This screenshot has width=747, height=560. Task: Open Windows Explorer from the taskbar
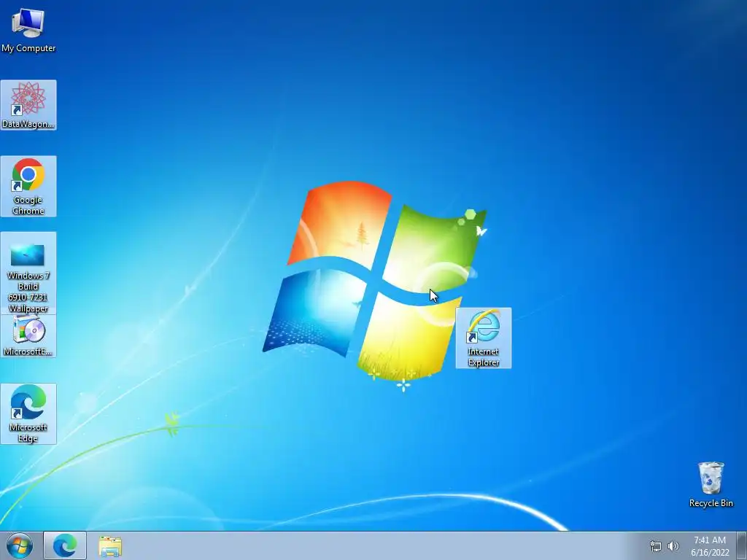pos(110,546)
